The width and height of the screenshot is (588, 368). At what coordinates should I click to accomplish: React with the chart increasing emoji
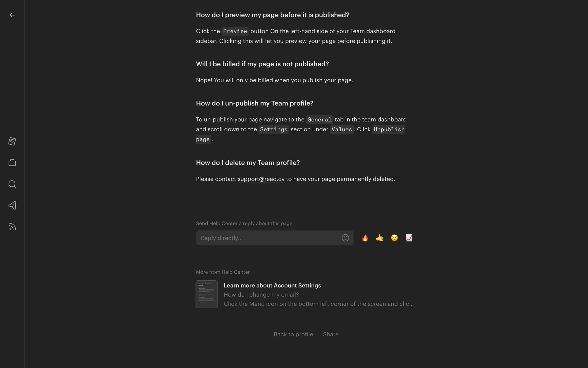click(409, 238)
